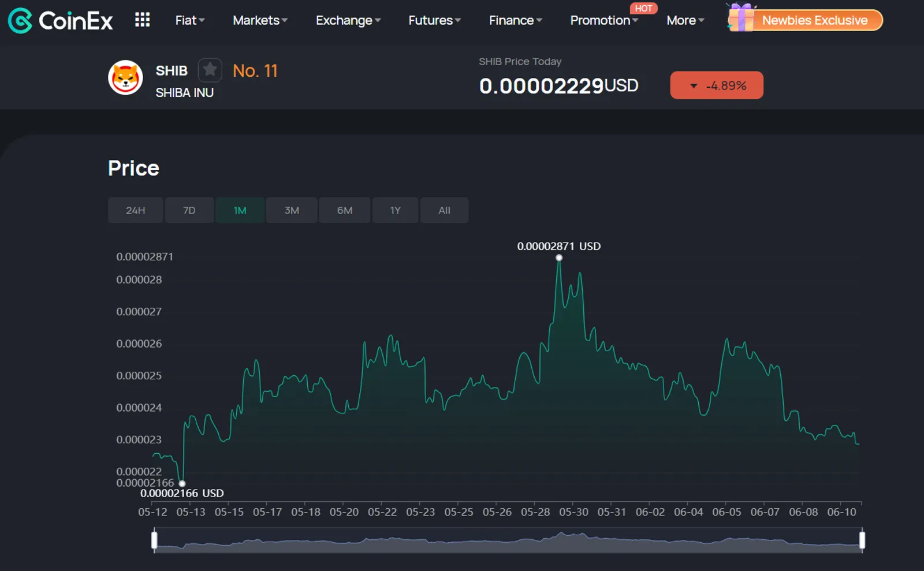This screenshot has height=571, width=924.
Task: Select the 24H chart range tab
Action: 136,210
